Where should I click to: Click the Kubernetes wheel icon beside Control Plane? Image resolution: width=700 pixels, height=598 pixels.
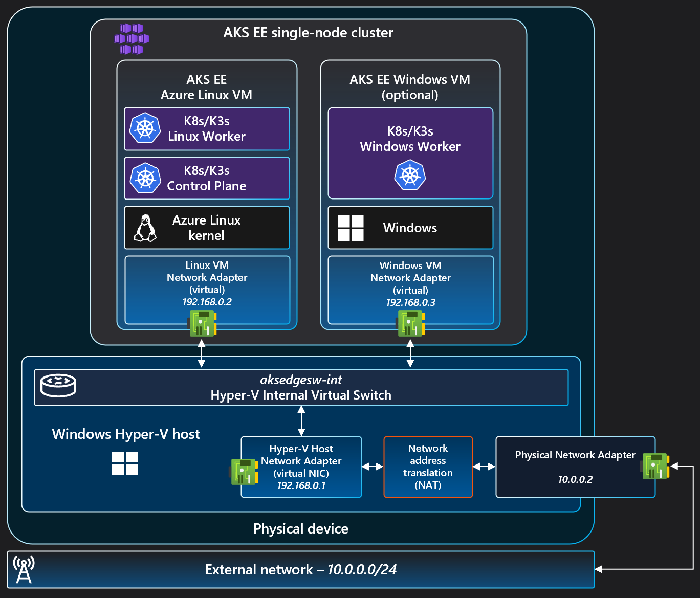pos(145,178)
